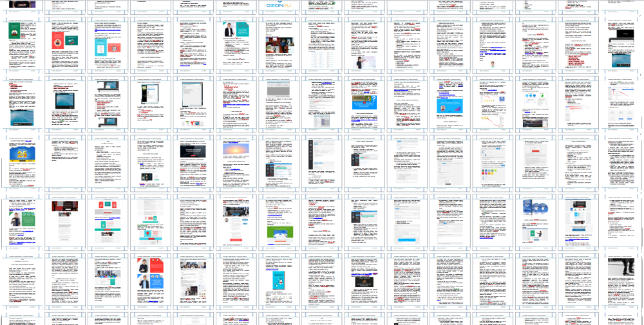Viewport: 644px width, 325px height.
Task: Click page with blue banner, portrait and bar chart
Action: [449, 104]
